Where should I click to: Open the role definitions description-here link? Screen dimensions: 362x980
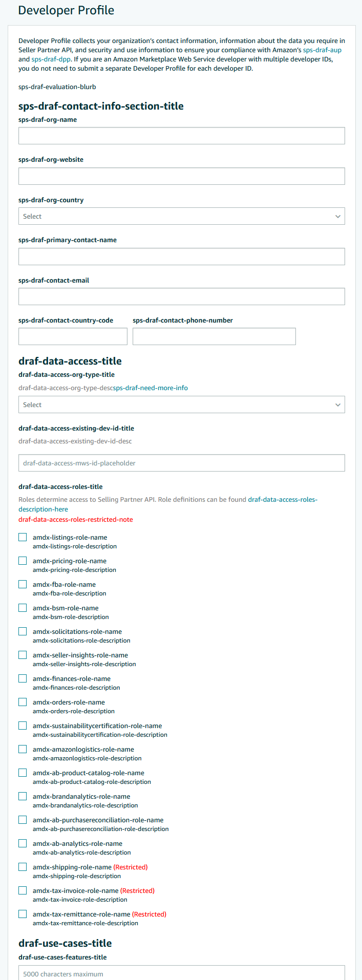[283, 499]
